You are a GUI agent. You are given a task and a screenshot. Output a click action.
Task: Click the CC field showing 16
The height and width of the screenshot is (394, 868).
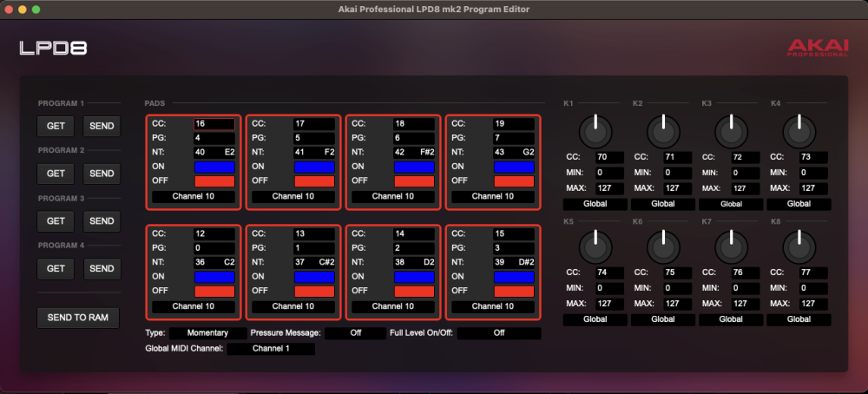214,124
